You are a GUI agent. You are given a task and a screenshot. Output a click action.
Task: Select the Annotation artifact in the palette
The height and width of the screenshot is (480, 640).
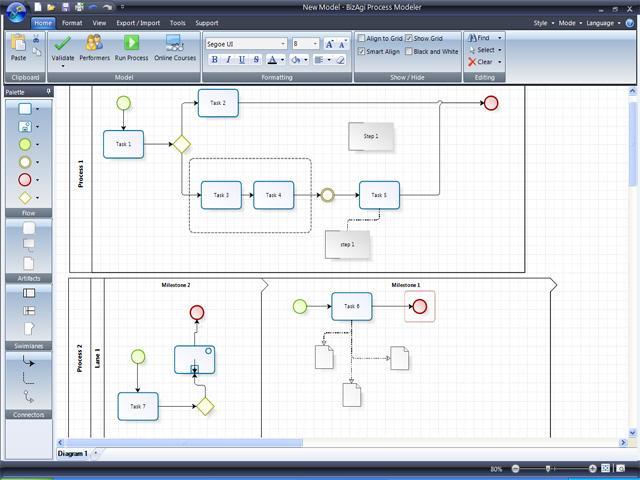(29, 245)
